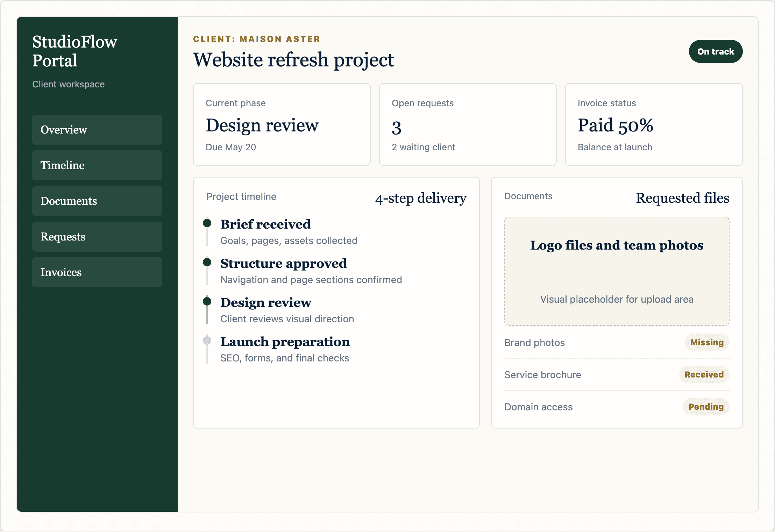Select the Brand photos document row
This screenshot has height=532, width=775.
(x=617, y=343)
